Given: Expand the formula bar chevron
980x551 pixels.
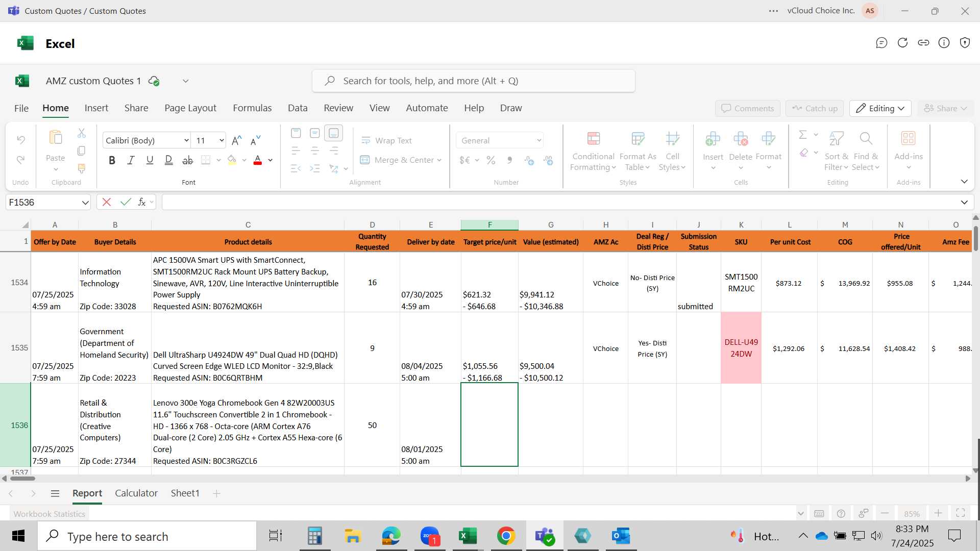Looking at the screenshot, I should pos(964,203).
